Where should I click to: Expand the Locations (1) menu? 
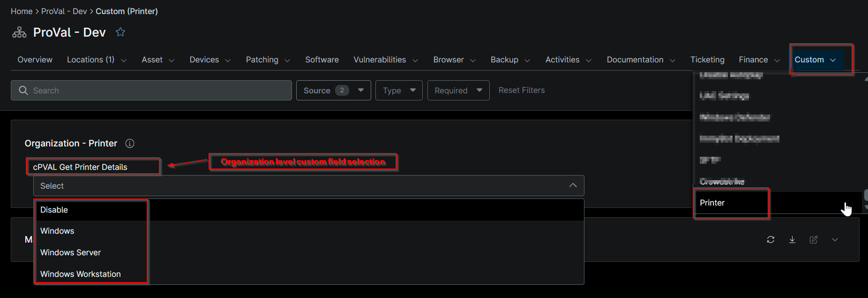[x=97, y=60]
